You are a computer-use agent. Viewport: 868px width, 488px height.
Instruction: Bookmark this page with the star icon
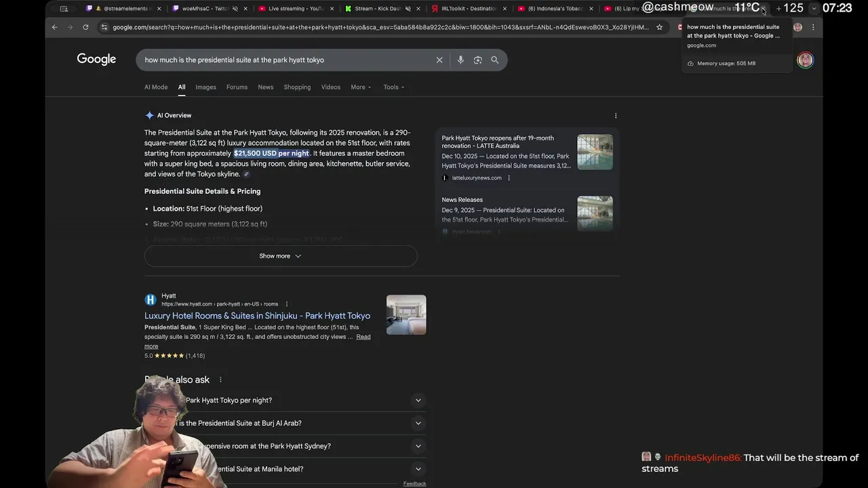659,27
